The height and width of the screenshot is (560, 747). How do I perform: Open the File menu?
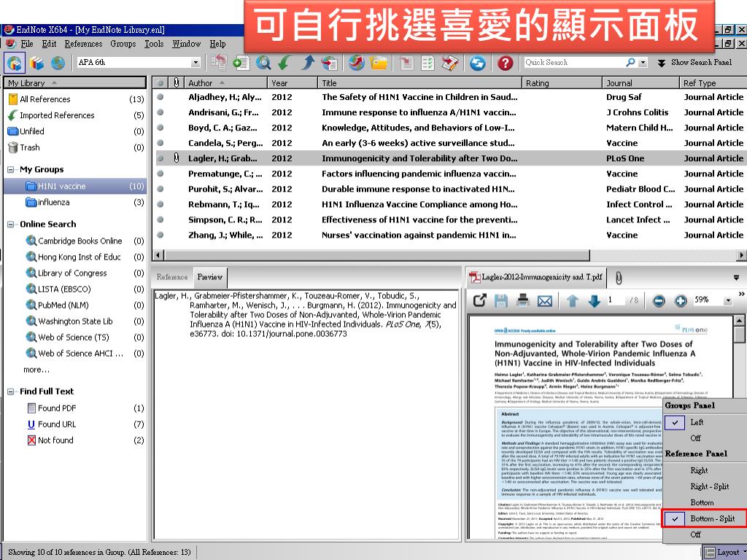(27, 44)
